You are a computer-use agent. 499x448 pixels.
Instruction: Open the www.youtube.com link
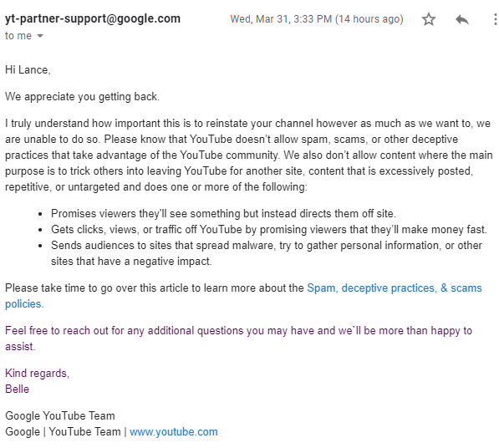(174, 432)
